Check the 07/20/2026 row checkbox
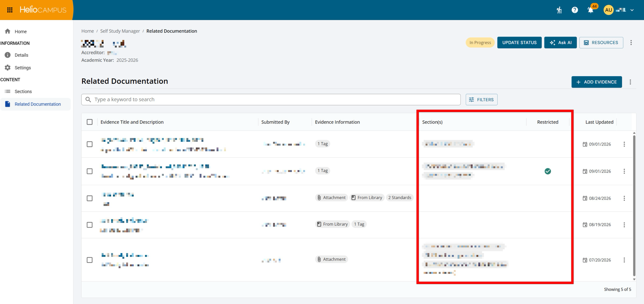The height and width of the screenshot is (304, 644). [x=89, y=260]
